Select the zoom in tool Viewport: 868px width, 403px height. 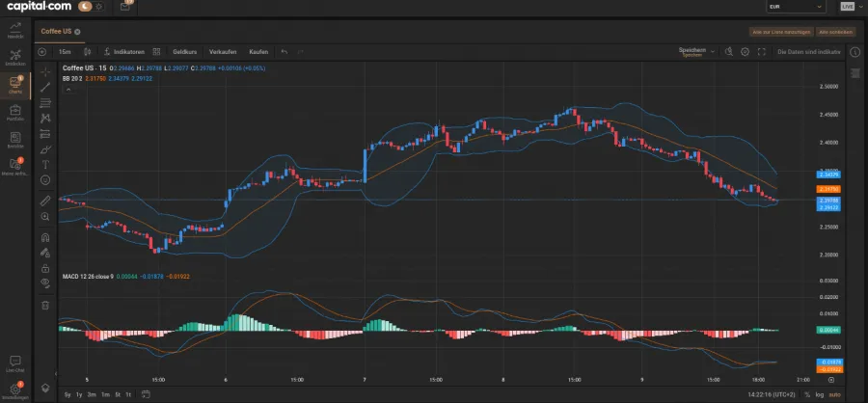point(45,217)
